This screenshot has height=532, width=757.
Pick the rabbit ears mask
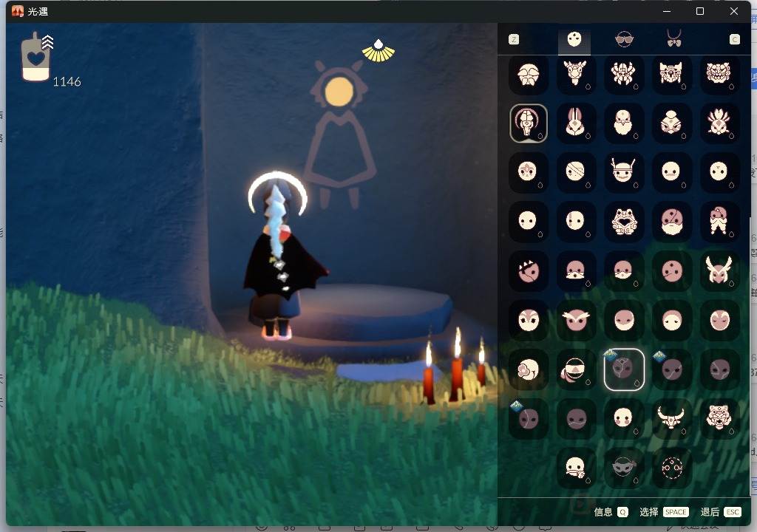point(575,123)
